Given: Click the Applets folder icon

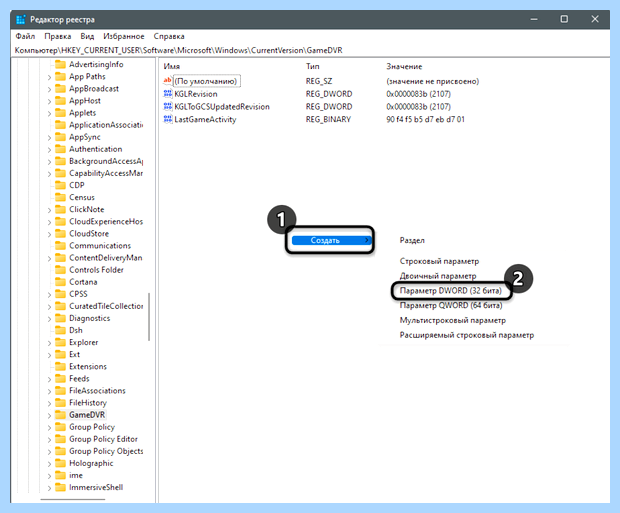Looking at the screenshot, I should (60, 113).
